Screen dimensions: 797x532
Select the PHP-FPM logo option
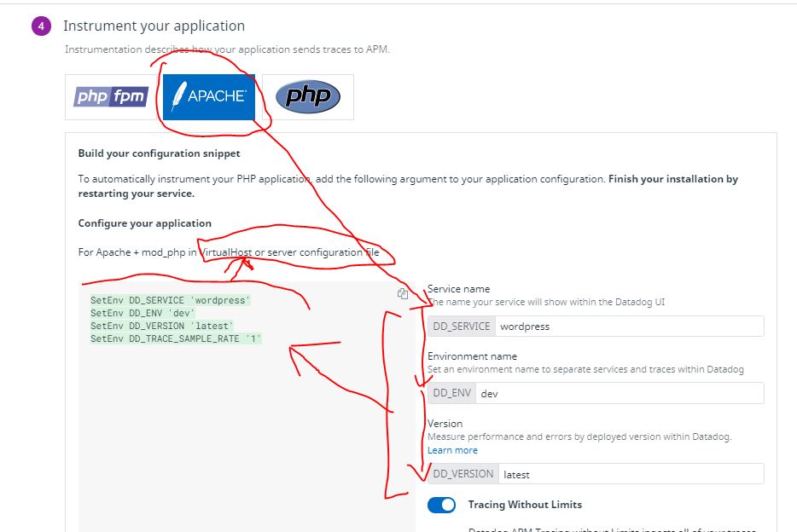click(111, 96)
